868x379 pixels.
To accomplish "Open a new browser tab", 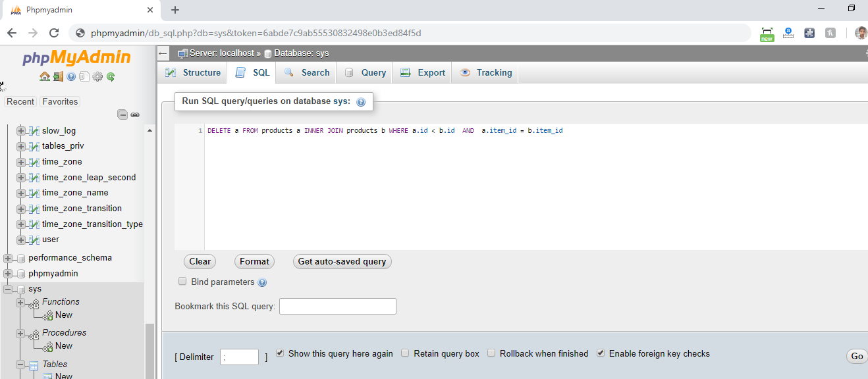I will (x=175, y=10).
